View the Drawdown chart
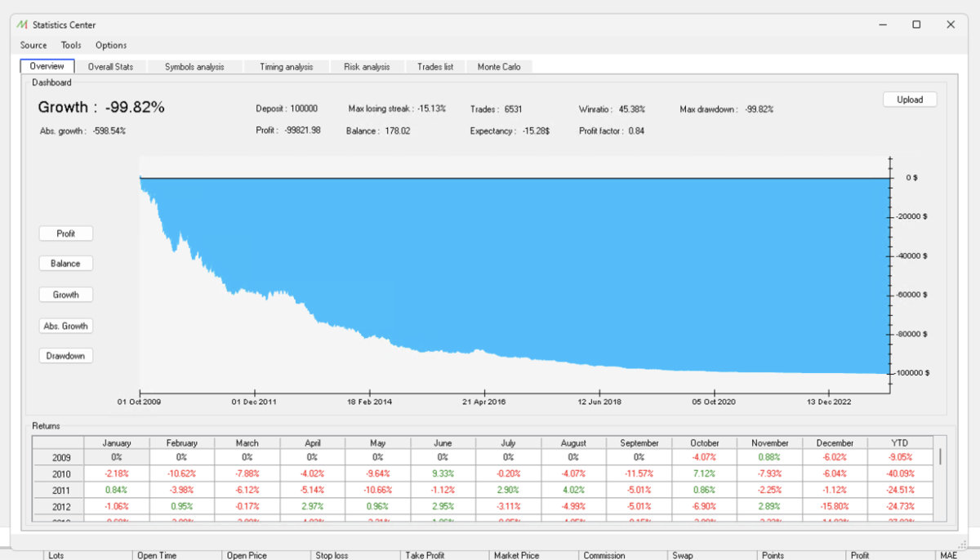This screenshot has height=560, width=980. click(x=66, y=356)
